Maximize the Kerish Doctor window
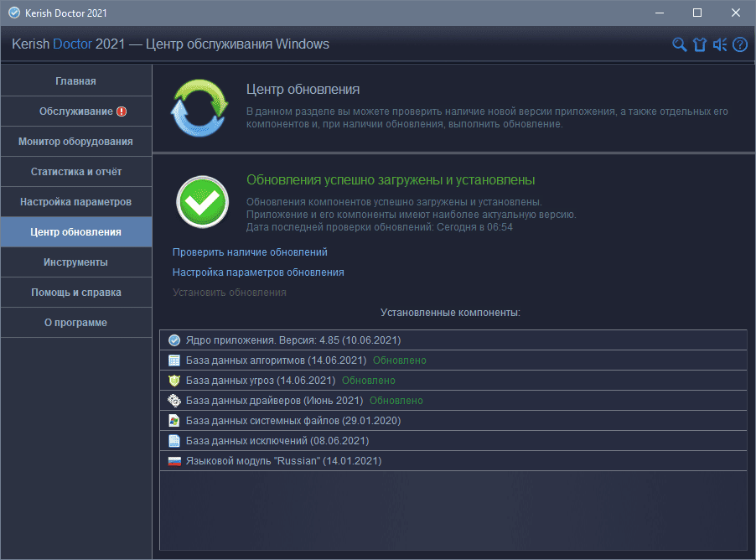This screenshot has height=560, width=756. tap(697, 13)
